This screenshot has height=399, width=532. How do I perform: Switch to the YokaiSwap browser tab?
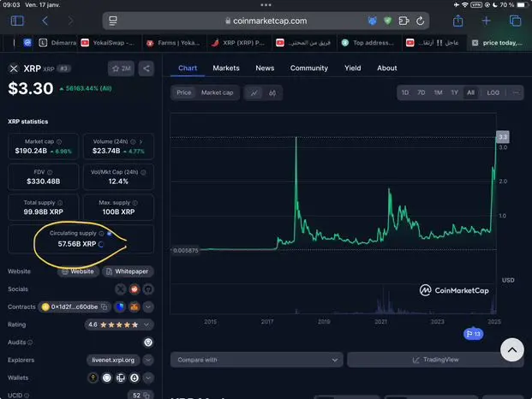110,43
